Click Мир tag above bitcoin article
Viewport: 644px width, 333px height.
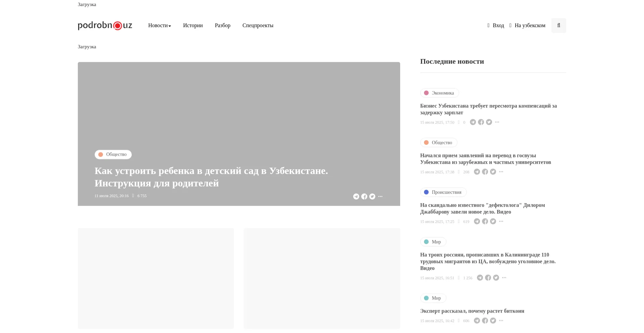click(433, 298)
